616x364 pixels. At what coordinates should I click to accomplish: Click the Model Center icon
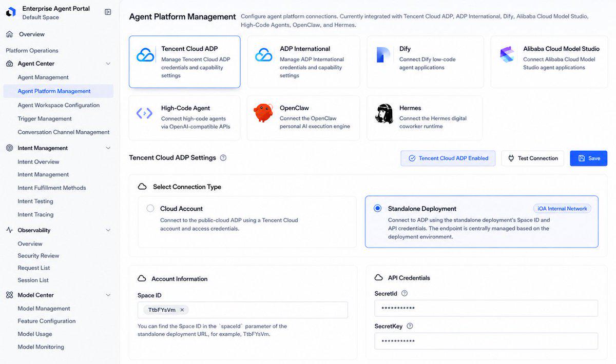click(x=9, y=295)
